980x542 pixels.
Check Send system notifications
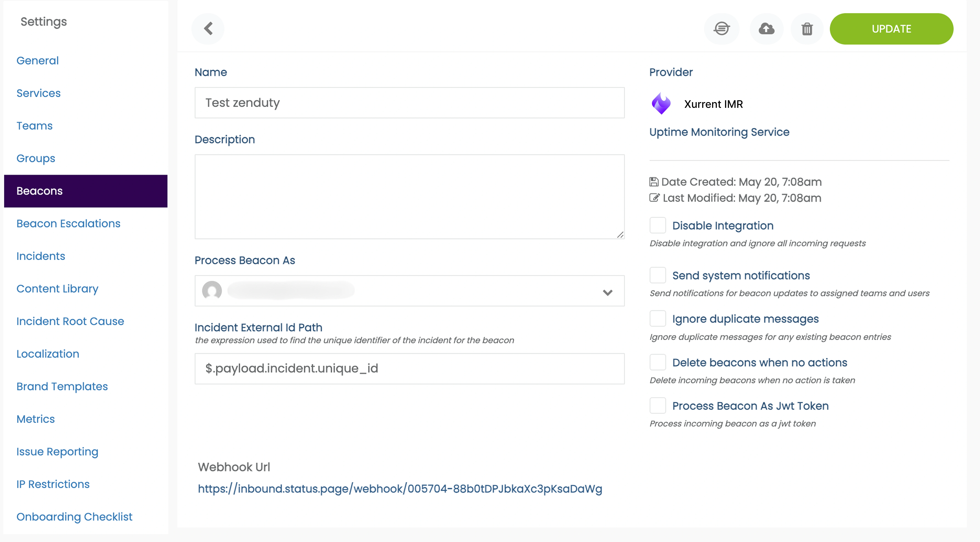(x=657, y=275)
